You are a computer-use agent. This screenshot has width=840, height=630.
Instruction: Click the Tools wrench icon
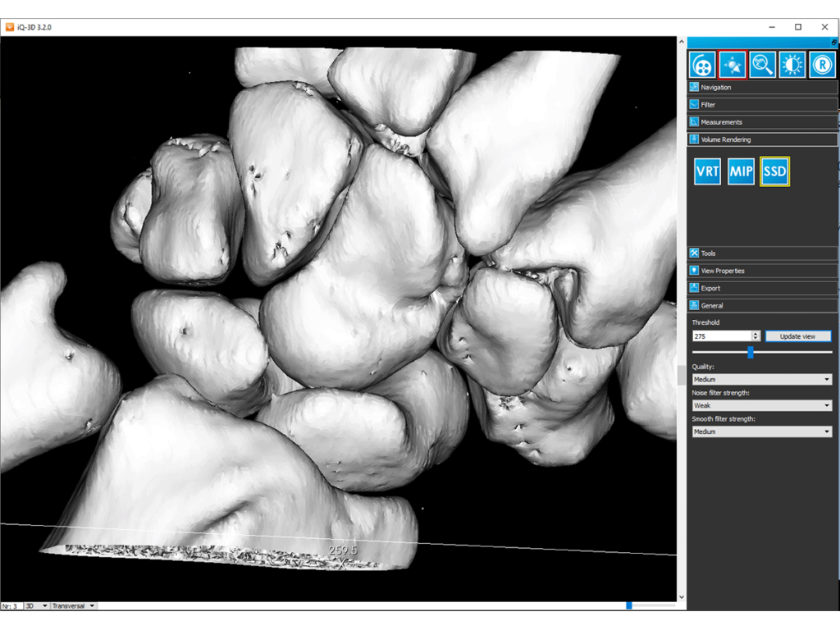694,253
